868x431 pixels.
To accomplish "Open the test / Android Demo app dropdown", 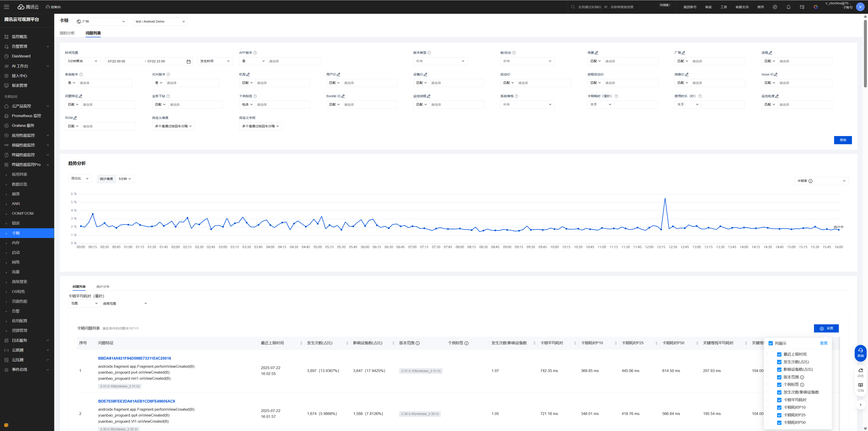I will click(x=160, y=21).
